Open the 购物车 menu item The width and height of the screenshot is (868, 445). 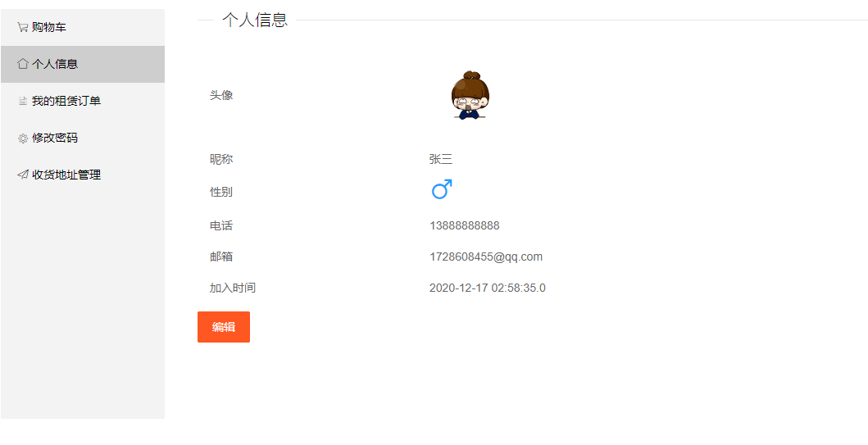coord(83,27)
